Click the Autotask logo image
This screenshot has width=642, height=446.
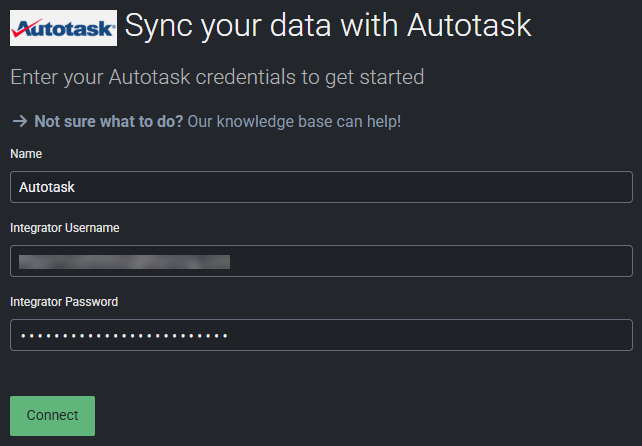[63, 28]
